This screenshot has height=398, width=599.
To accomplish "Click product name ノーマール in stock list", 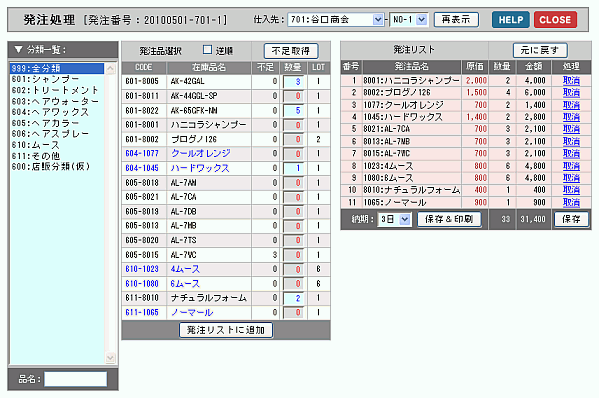I will point(192,312).
